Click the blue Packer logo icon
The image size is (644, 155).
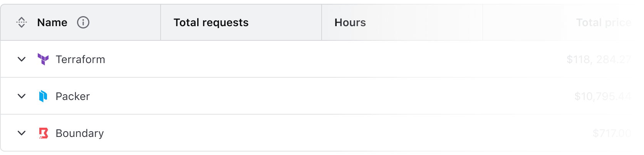click(x=43, y=96)
